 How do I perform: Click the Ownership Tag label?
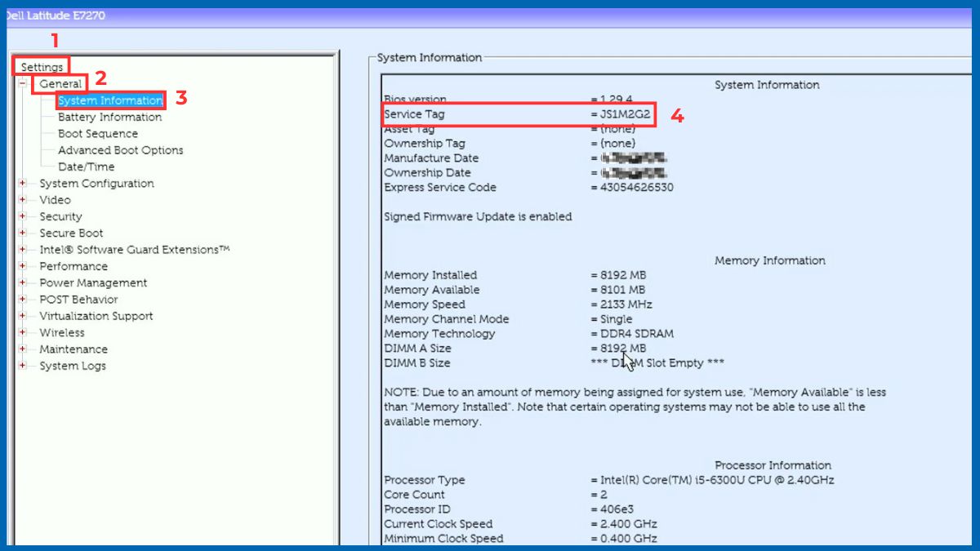[425, 144]
